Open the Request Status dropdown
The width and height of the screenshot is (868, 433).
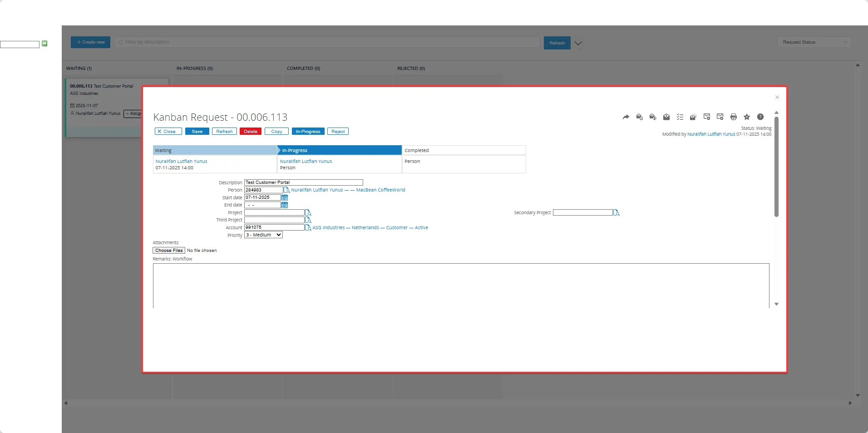tap(814, 42)
